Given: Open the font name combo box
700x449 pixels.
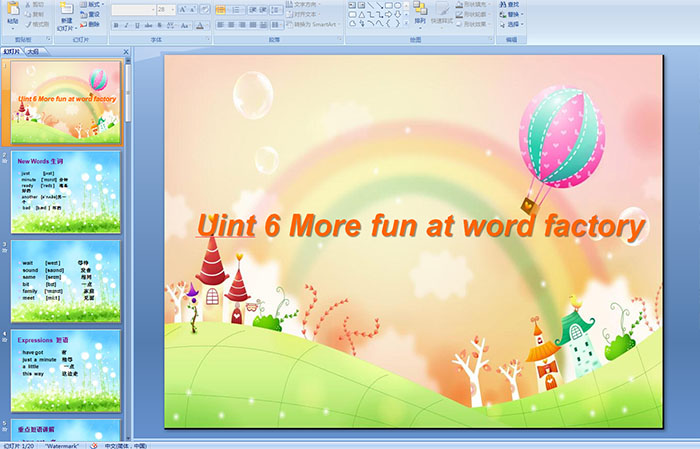Looking at the screenshot, I should click(133, 10).
